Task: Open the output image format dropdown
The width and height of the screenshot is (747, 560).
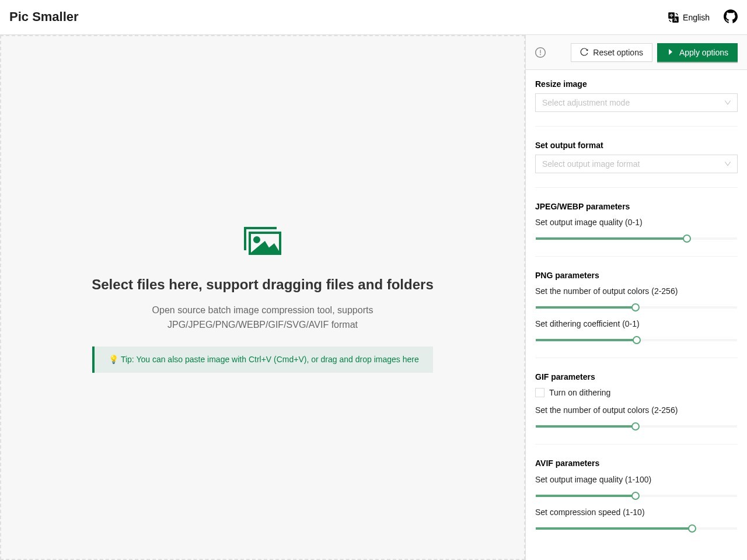Action: (x=636, y=164)
